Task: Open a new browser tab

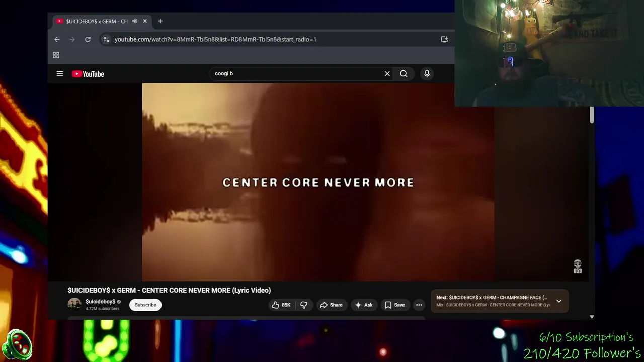Action: (x=160, y=21)
